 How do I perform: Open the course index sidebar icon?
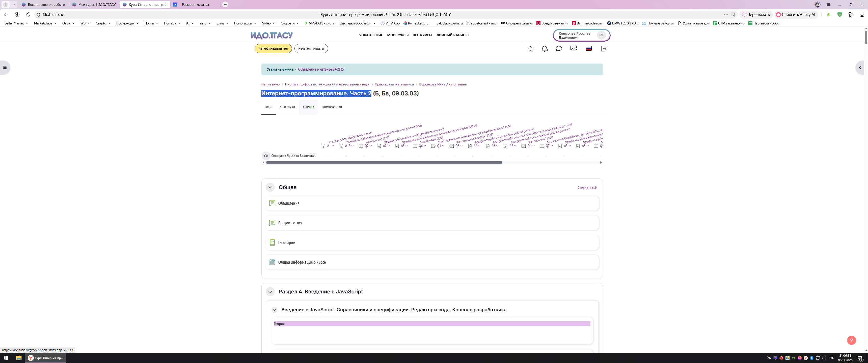point(5,67)
